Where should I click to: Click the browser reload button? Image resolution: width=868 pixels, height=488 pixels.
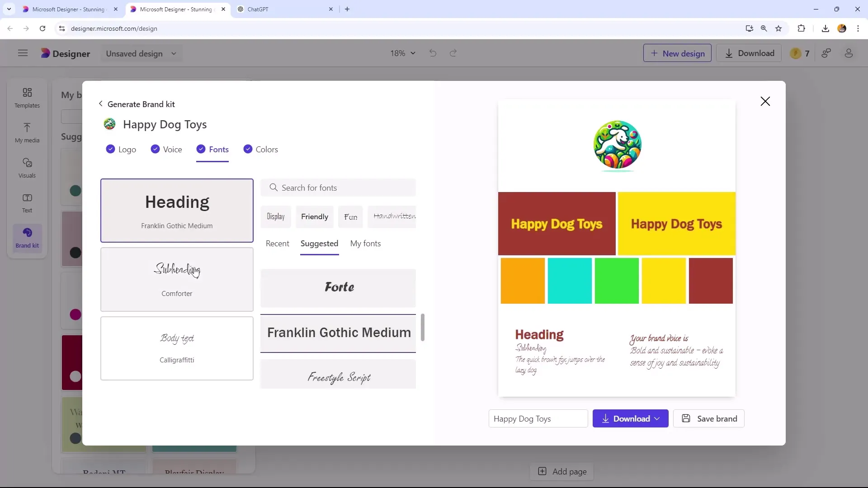point(42,28)
